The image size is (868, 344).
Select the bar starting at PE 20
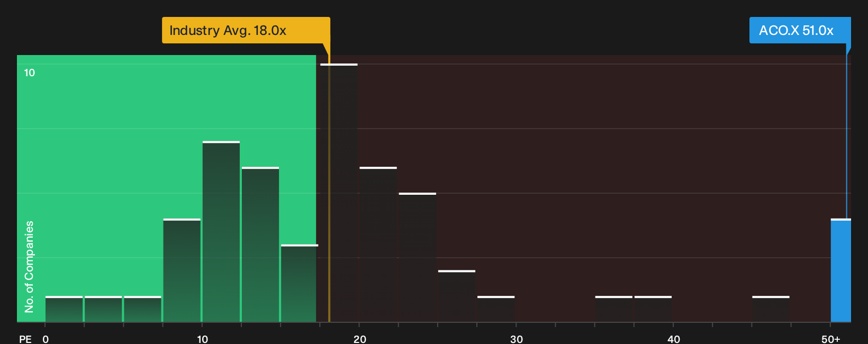[x=378, y=245]
